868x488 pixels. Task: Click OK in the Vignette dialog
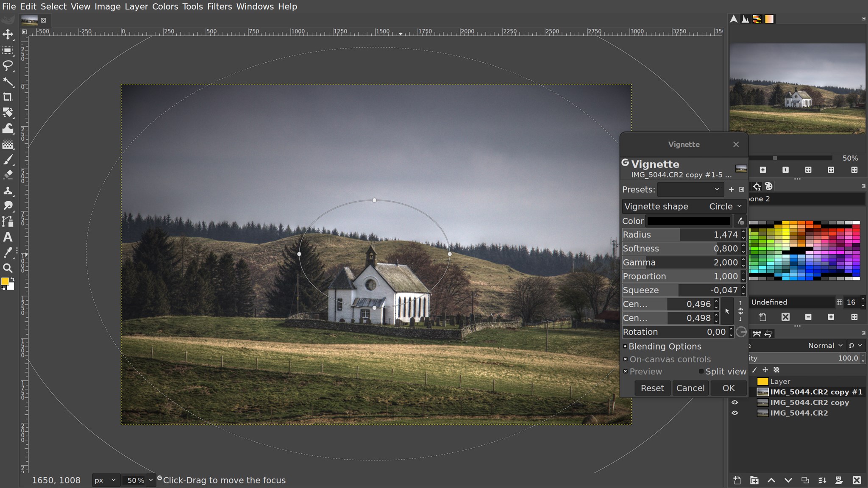729,388
